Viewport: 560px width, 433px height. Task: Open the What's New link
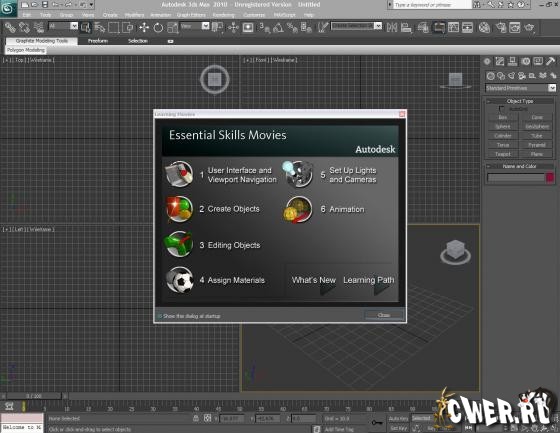pyautogui.click(x=314, y=280)
